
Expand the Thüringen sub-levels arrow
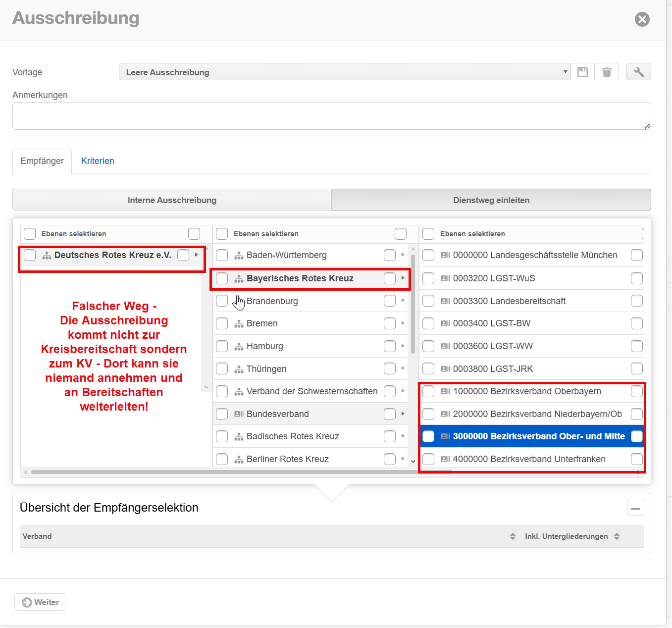coord(403,368)
